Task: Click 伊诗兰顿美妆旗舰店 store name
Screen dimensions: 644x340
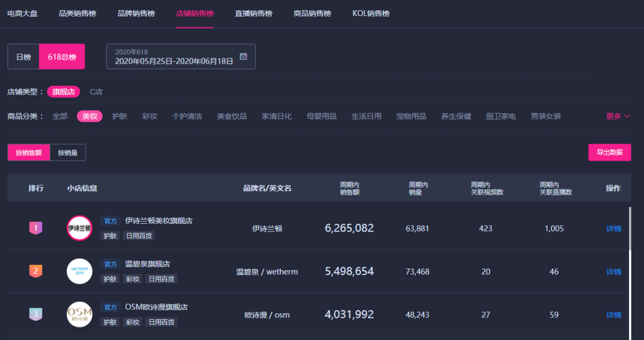Action: (159, 221)
